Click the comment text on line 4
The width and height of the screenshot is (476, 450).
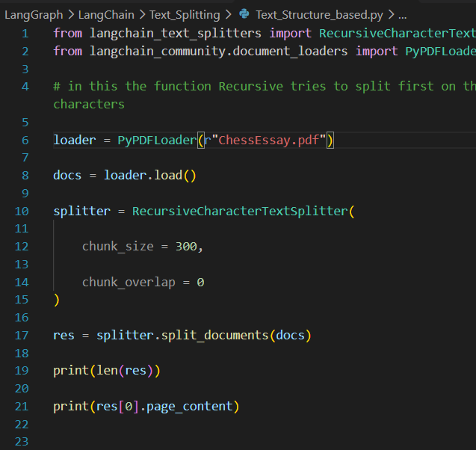(265, 87)
